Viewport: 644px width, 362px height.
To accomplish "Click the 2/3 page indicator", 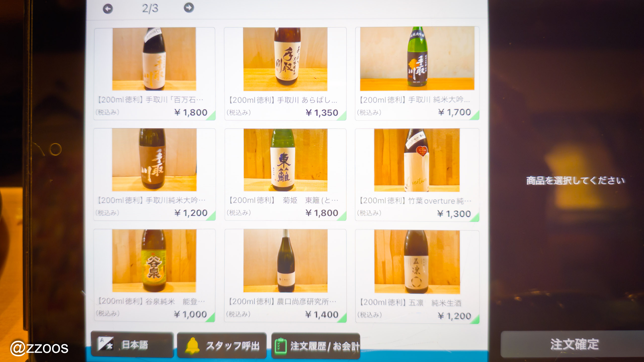I will (150, 9).
